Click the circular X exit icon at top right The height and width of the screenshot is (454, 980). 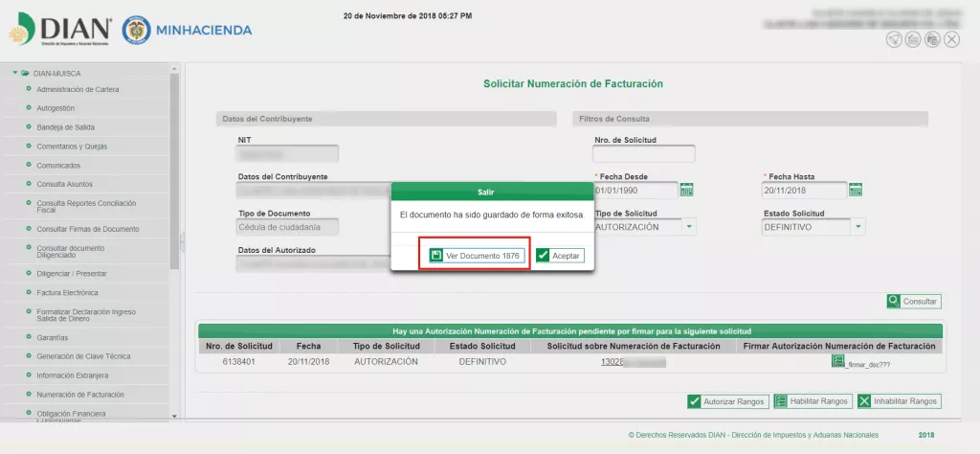pyautogui.click(x=951, y=39)
